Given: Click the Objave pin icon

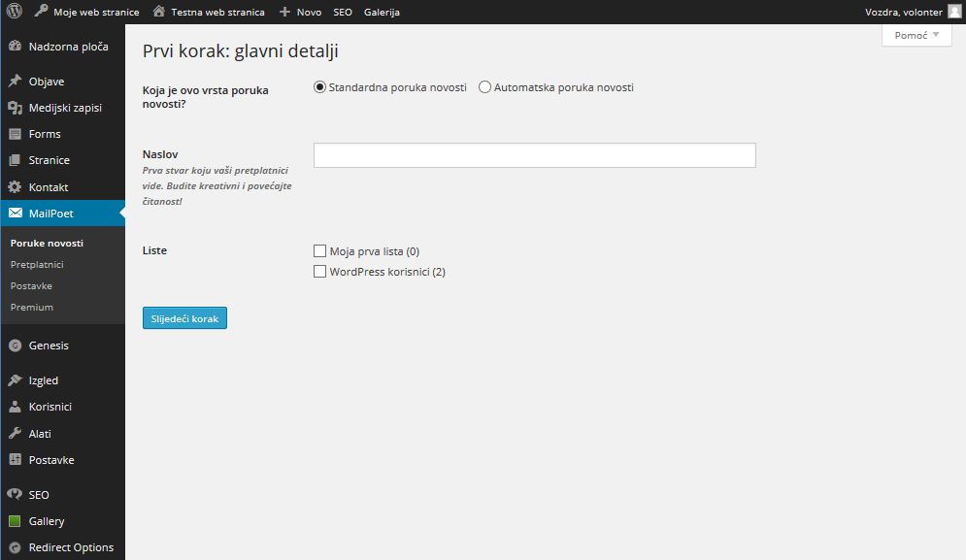Looking at the screenshot, I should 15,81.
